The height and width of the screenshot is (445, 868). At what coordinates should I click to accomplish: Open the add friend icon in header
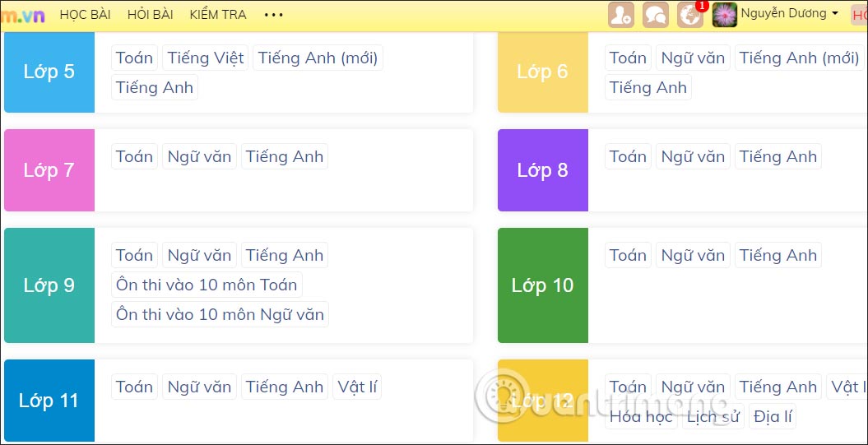pyautogui.click(x=621, y=15)
